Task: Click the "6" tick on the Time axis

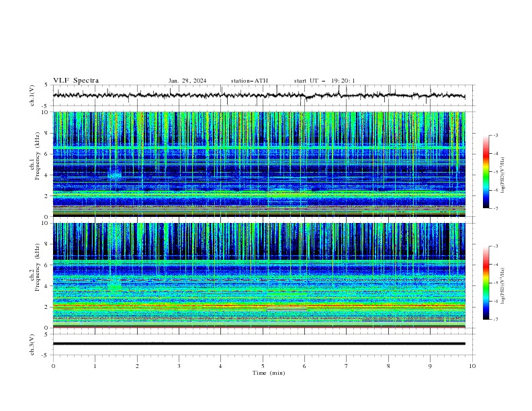Action: point(304,366)
